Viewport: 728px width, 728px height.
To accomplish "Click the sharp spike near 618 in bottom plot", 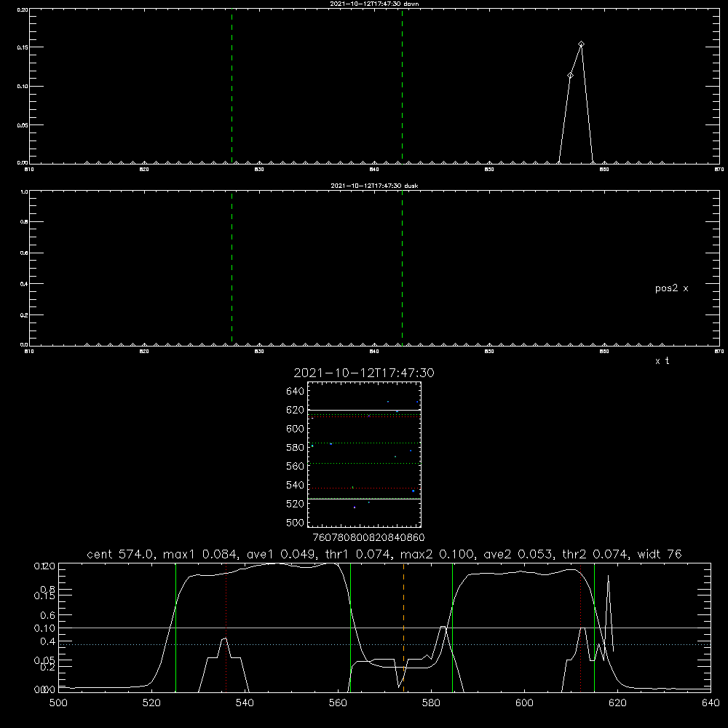I will [x=608, y=613].
